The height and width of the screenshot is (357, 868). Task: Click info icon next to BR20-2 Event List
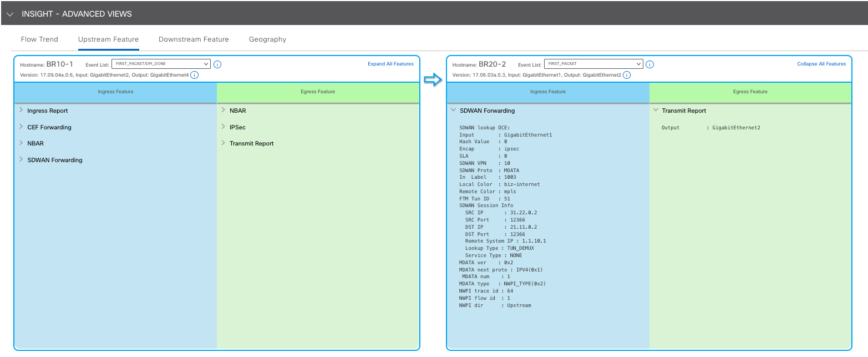tap(649, 64)
